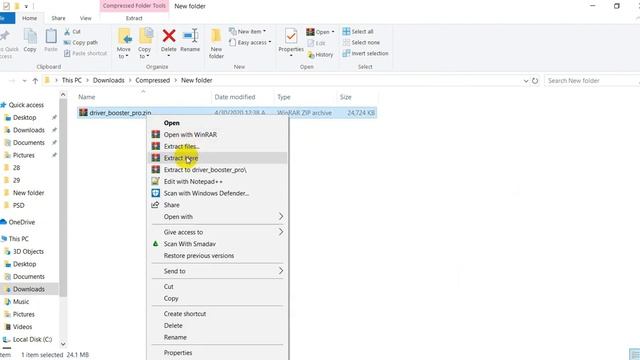
Task: Click the Edit button in Open group
Action: coord(316,43)
